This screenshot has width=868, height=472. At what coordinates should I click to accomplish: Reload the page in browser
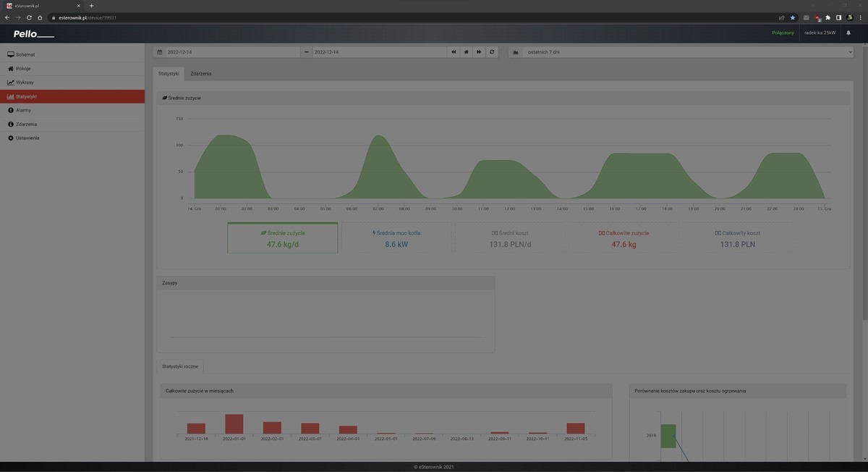point(29,17)
